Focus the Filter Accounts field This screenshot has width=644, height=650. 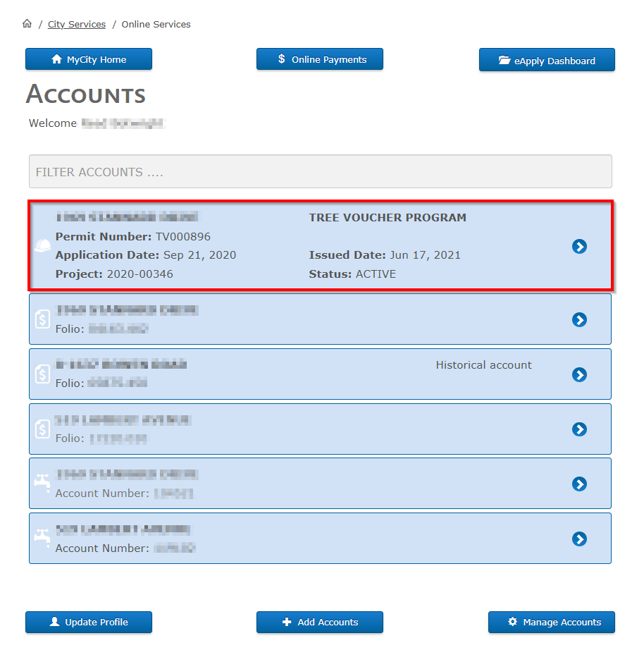point(320,171)
